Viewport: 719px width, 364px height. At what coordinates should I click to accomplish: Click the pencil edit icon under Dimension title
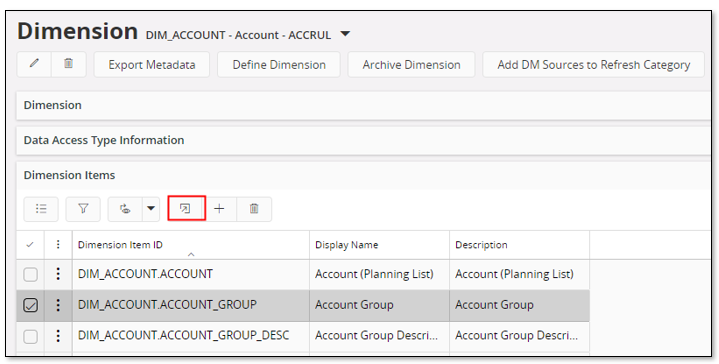click(34, 64)
